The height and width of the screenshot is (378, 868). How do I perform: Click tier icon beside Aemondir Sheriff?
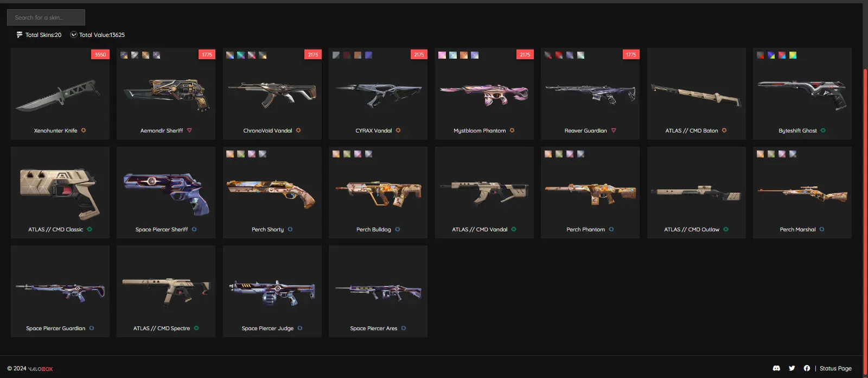point(189,130)
